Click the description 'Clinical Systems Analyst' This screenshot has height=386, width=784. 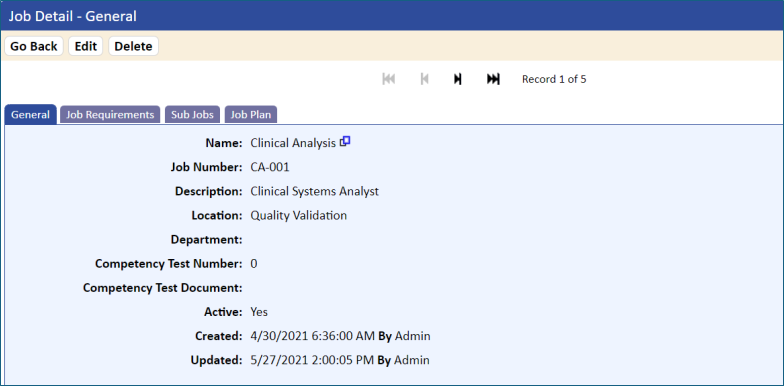(x=314, y=192)
